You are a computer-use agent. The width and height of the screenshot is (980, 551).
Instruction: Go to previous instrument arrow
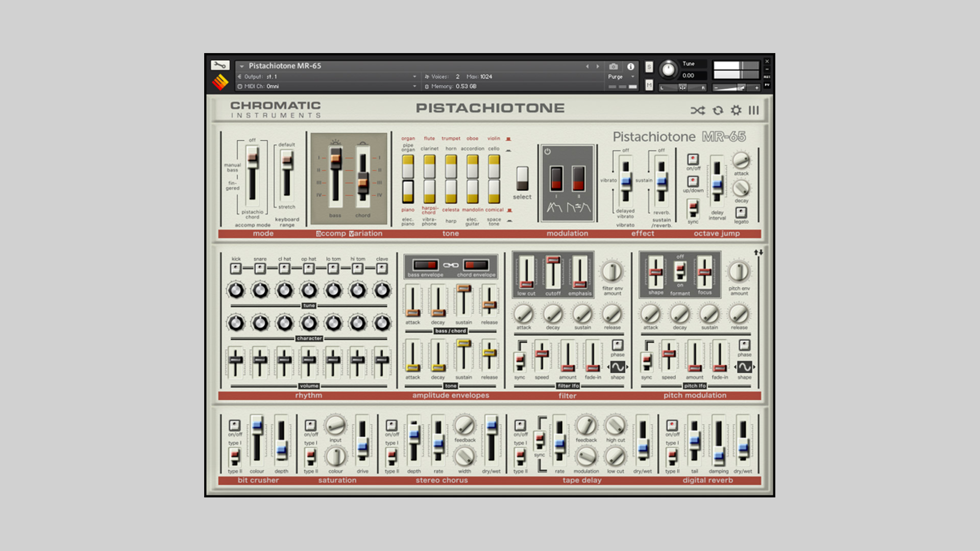point(587,66)
